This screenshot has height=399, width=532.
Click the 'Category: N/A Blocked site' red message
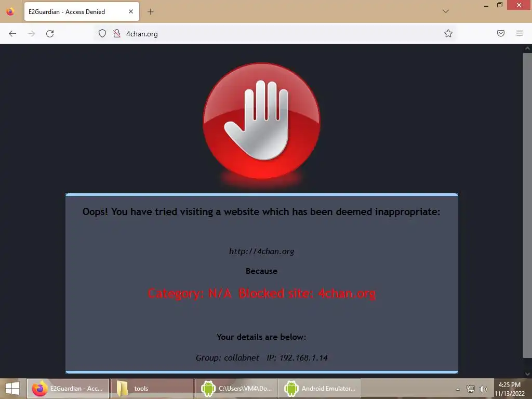pos(262,294)
